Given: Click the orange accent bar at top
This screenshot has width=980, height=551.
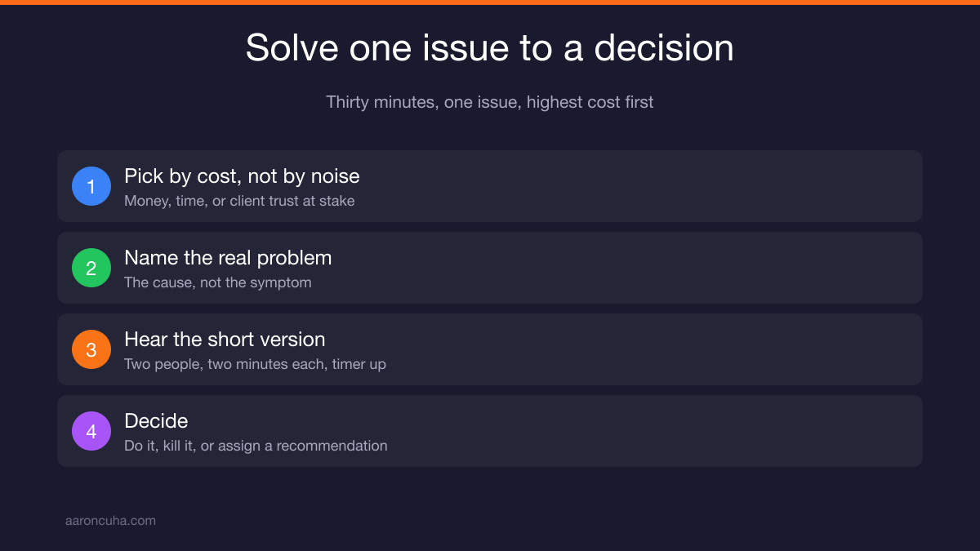Looking at the screenshot, I should click(x=490, y=2).
